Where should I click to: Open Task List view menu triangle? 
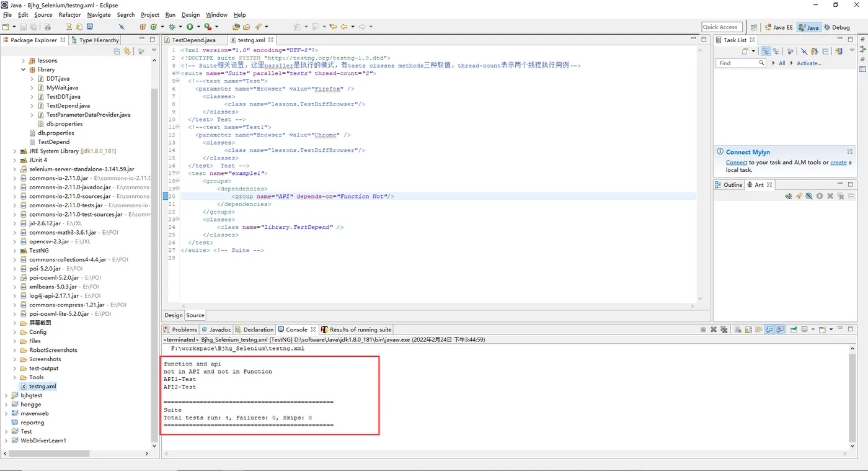[852, 52]
